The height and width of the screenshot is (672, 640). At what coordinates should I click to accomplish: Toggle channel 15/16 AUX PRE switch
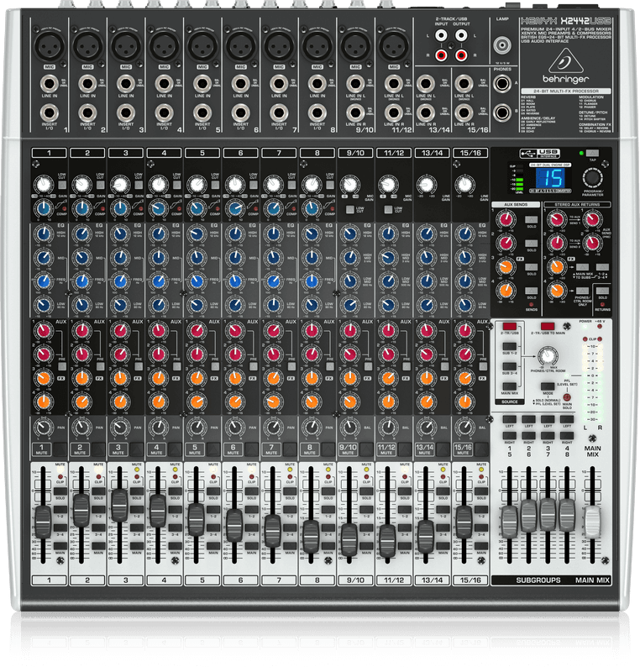pyautogui.click(x=483, y=366)
